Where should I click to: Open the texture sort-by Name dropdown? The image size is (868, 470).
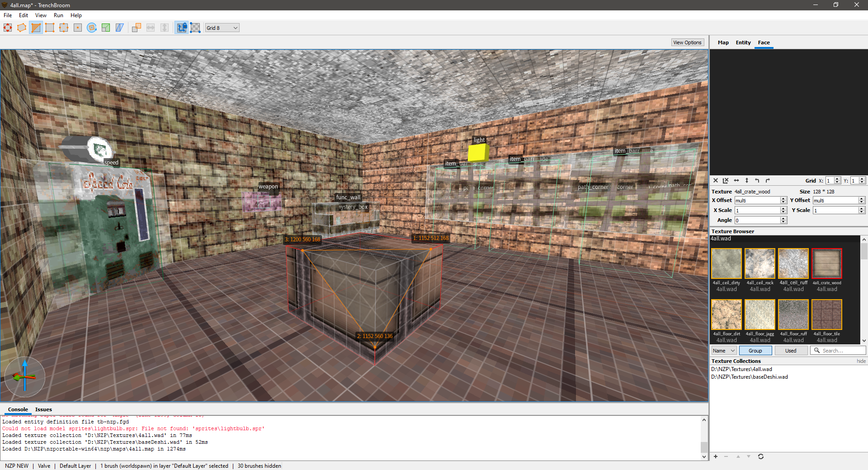point(723,350)
